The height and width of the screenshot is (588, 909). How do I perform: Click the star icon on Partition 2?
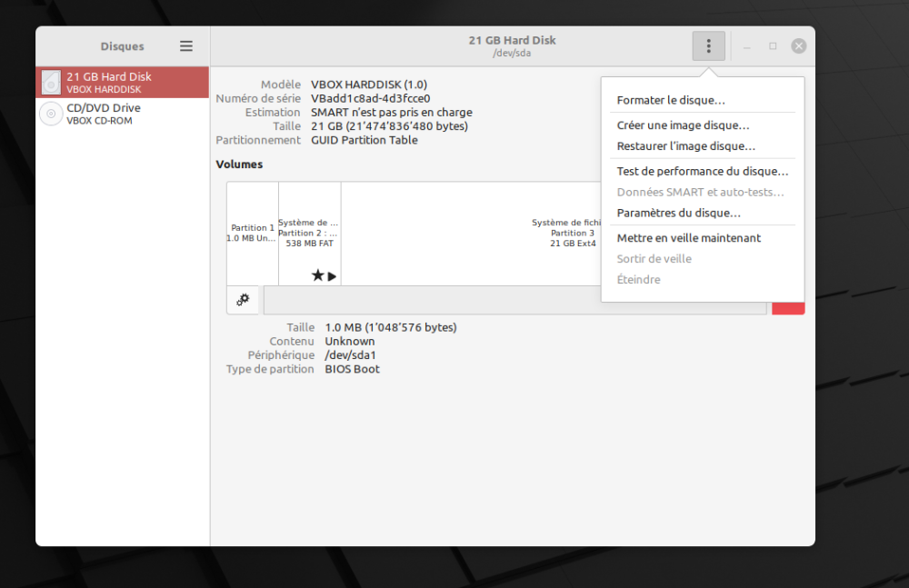coord(317,275)
